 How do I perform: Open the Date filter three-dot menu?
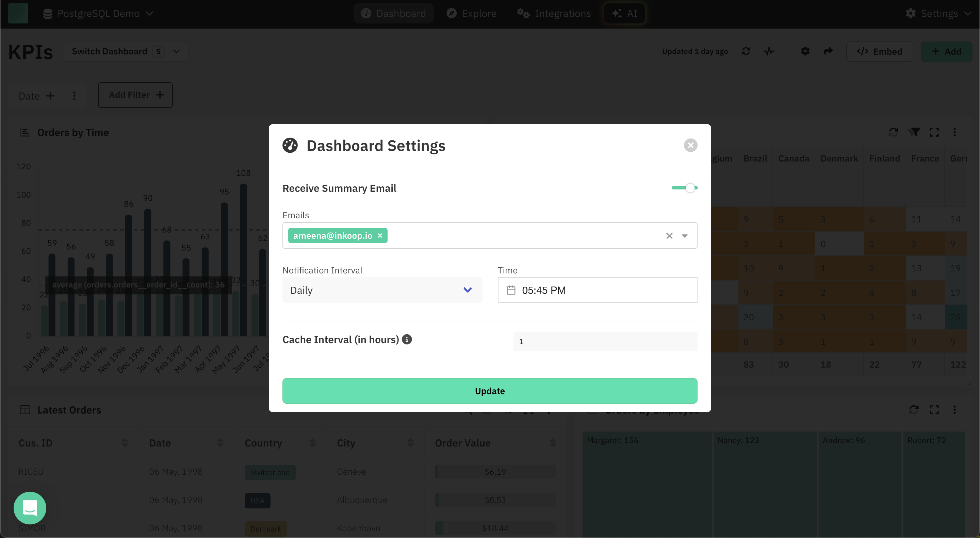click(x=74, y=96)
